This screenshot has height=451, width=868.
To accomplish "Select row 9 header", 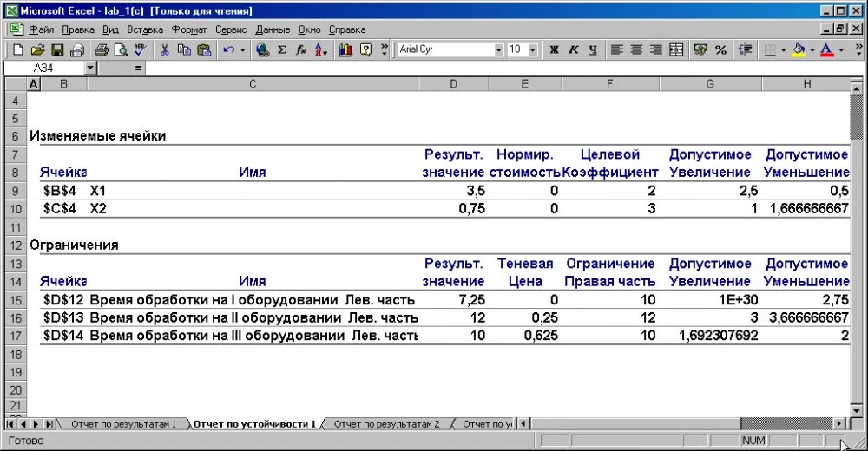I will click(x=16, y=191).
